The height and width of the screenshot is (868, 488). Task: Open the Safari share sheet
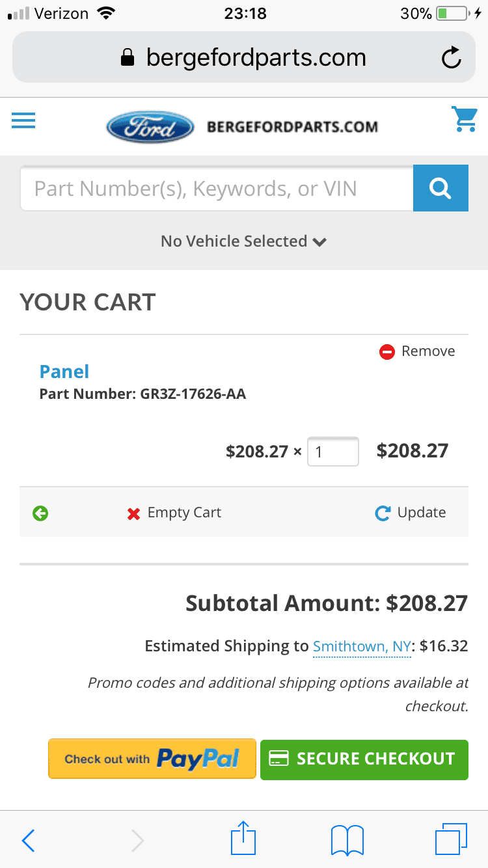pyautogui.click(x=244, y=838)
